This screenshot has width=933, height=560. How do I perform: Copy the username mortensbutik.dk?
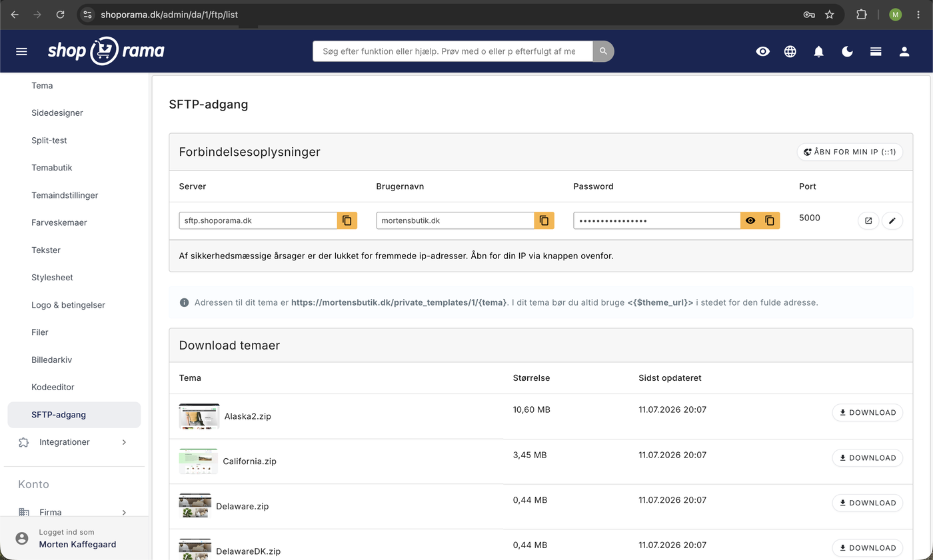coord(544,220)
